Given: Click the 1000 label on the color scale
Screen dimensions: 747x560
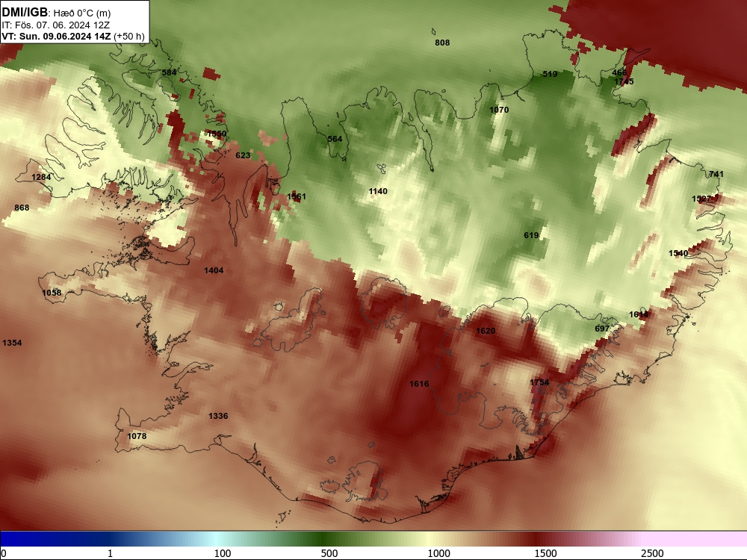Looking at the screenshot, I should coord(438,553).
